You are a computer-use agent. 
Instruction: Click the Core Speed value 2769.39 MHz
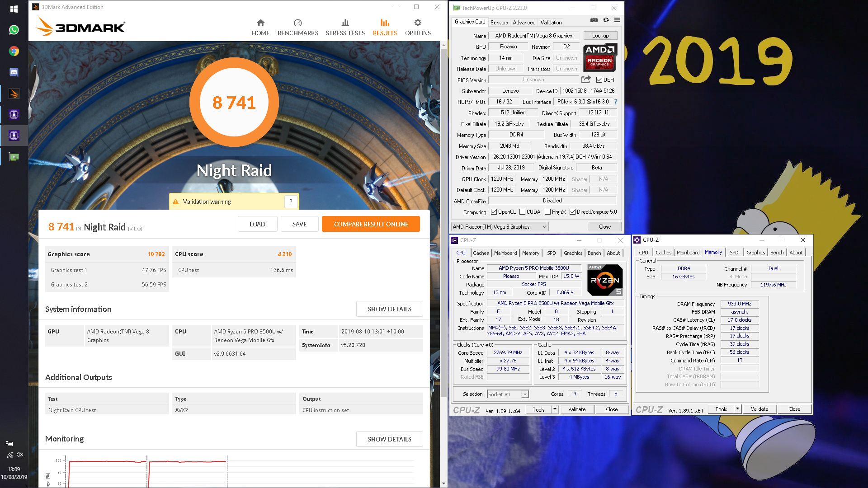[x=508, y=352]
